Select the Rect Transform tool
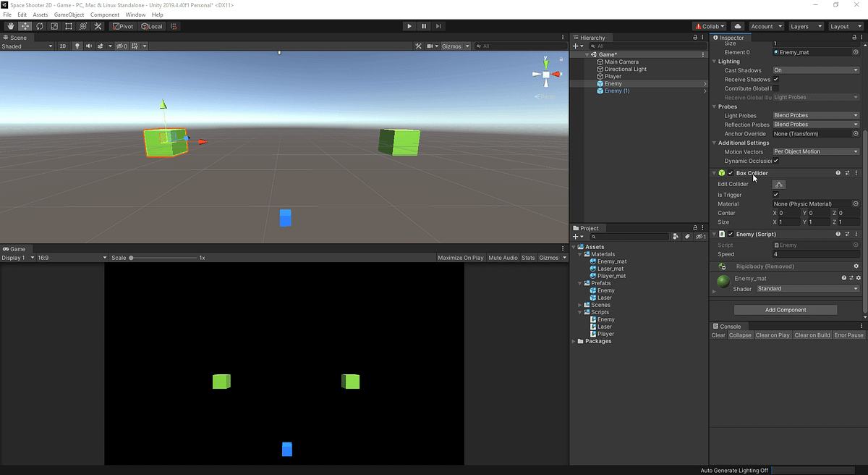868x475 pixels. click(67, 26)
